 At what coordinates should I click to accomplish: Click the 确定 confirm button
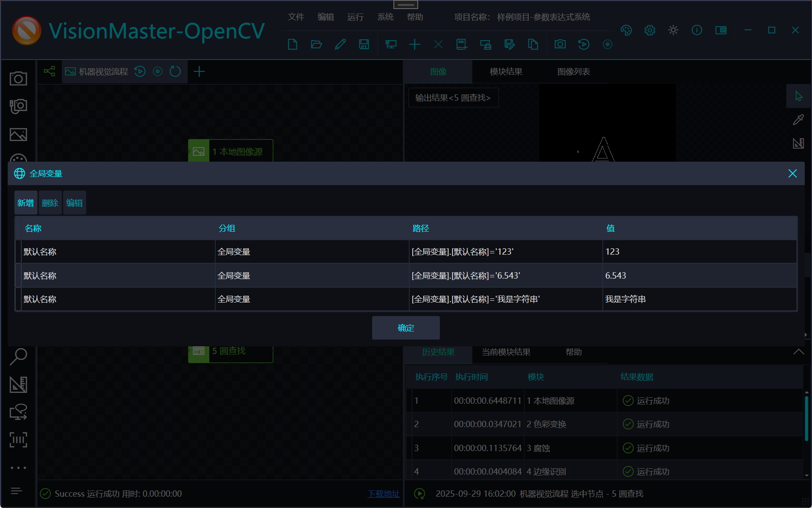point(406,328)
